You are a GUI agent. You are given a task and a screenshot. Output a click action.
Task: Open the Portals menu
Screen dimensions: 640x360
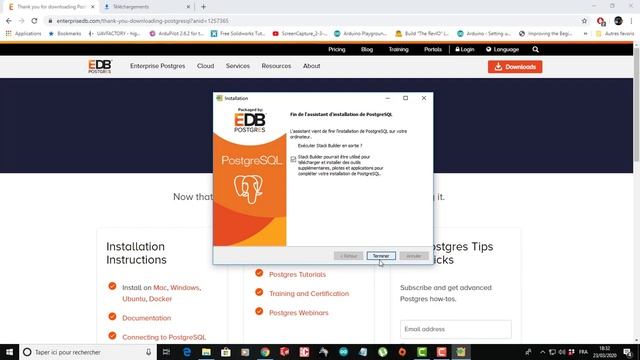coord(433,49)
